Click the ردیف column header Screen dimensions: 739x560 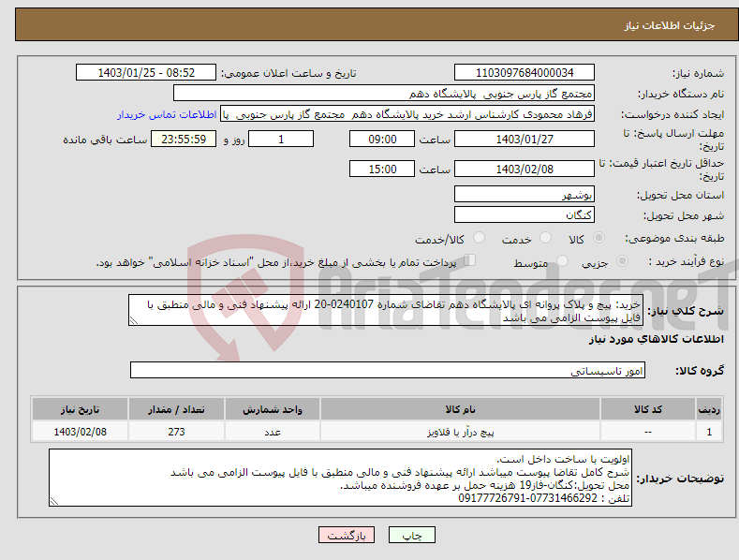click(709, 409)
